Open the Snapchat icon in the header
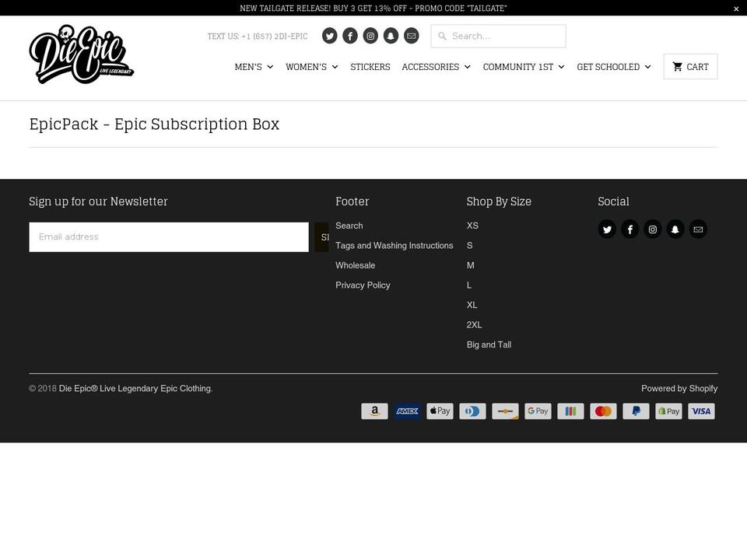The width and height of the screenshot is (747, 560). (x=391, y=36)
